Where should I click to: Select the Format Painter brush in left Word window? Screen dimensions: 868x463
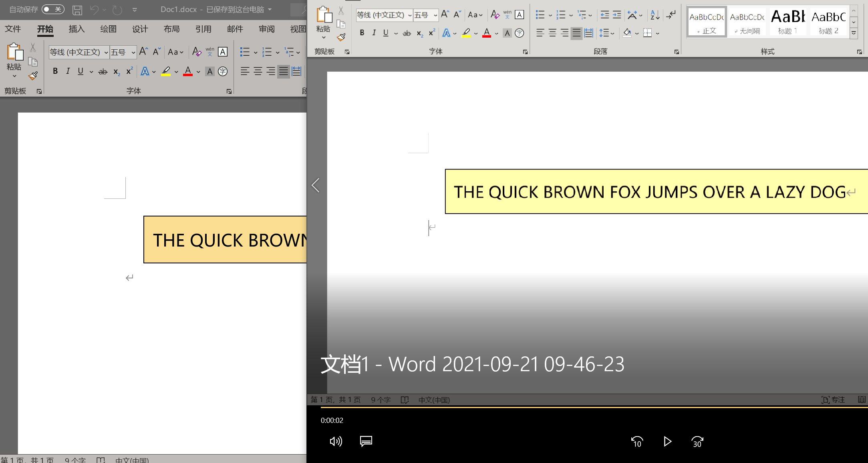pyautogui.click(x=33, y=76)
